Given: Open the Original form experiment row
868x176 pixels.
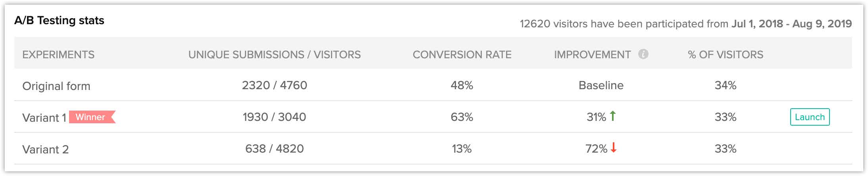Looking at the screenshot, I should pos(56,86).
